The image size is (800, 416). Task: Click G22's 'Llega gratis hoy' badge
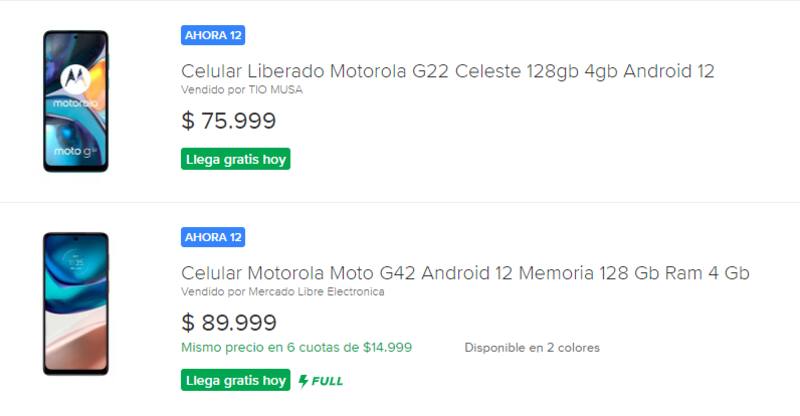pos(236,159)
